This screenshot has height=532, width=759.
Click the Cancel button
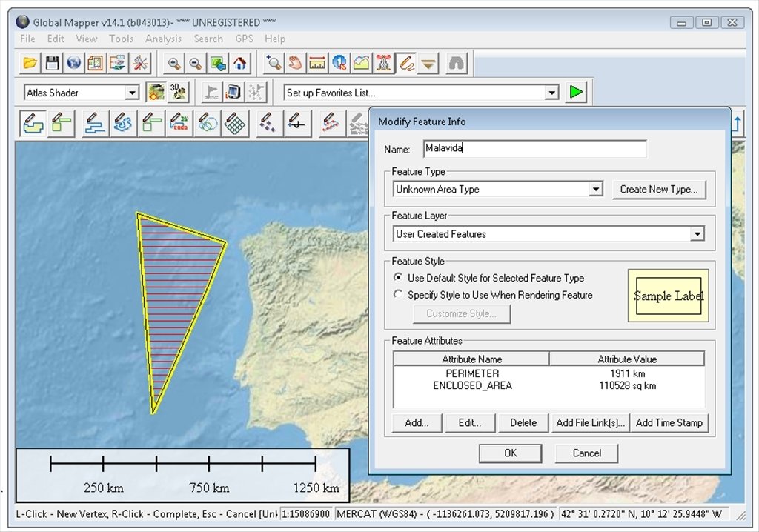point(587,453)
